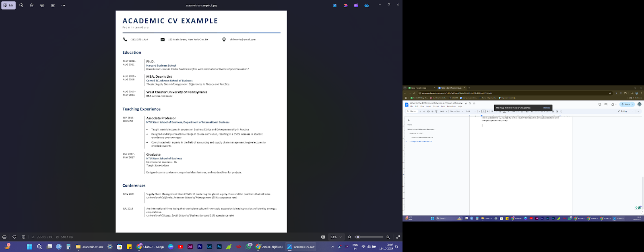The height and width of the screenshot is (252, 644).
Task: Expand hidden system tray icons chevron
Action: pos(332,247)
